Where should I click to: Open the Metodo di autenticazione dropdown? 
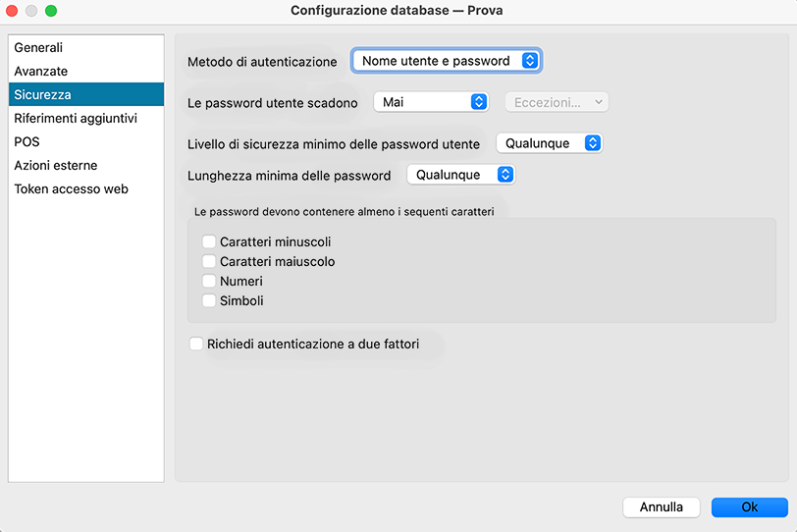pos(447,61)
